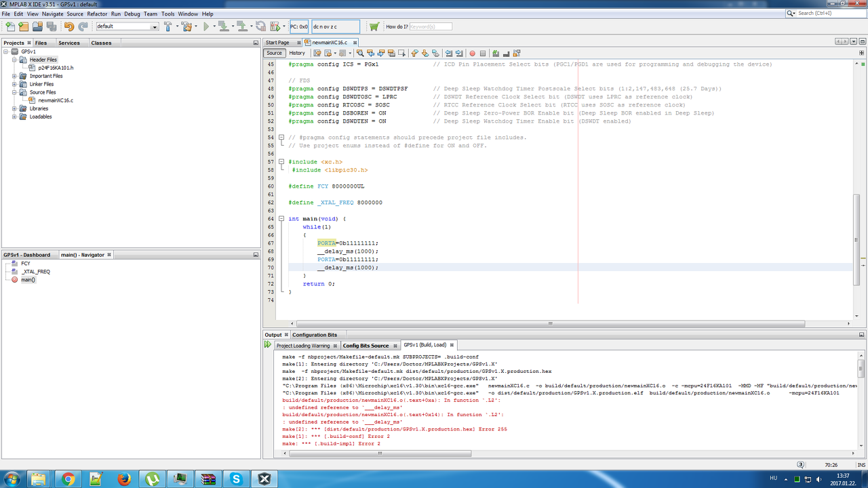Collapse the main function code fold
The width and height of the screenshot is (868, 488).
[x=281, y=219]
